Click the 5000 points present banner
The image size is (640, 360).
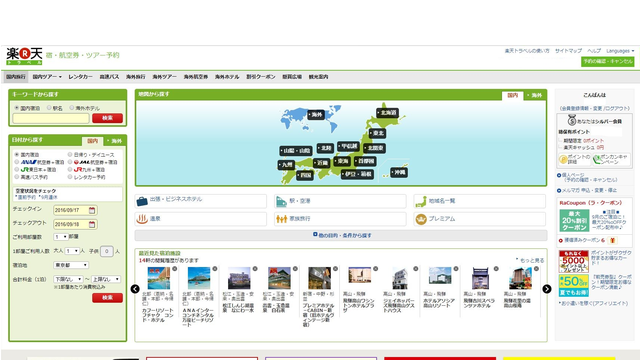[573, 261]
